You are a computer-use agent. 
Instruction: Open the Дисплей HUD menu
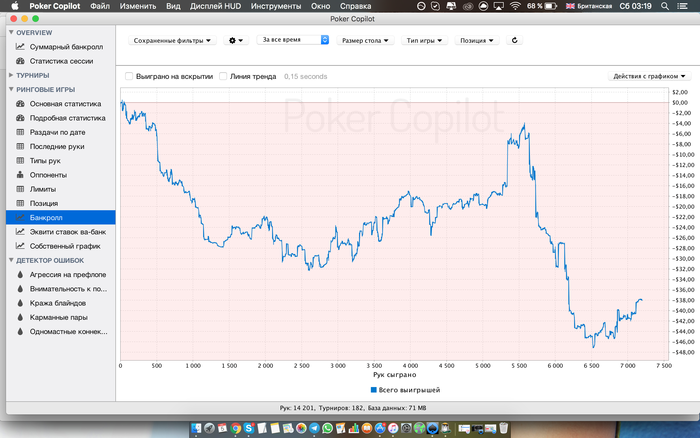(215, 6)
